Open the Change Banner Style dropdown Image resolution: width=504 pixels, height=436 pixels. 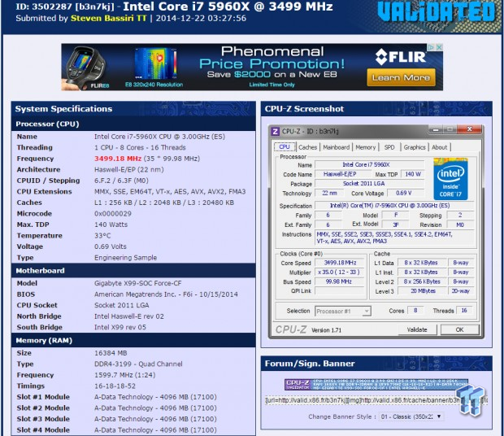411,416
